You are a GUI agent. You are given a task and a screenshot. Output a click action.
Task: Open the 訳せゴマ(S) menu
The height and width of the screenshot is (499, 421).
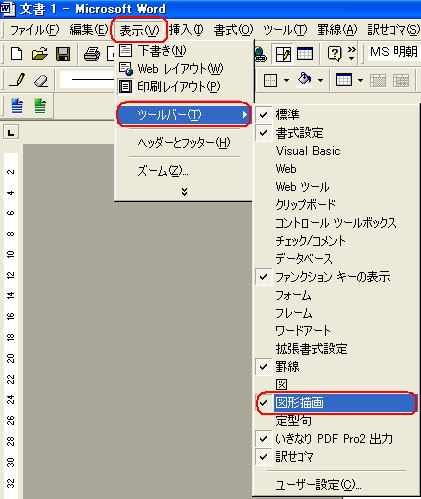(x=393, y=30)
